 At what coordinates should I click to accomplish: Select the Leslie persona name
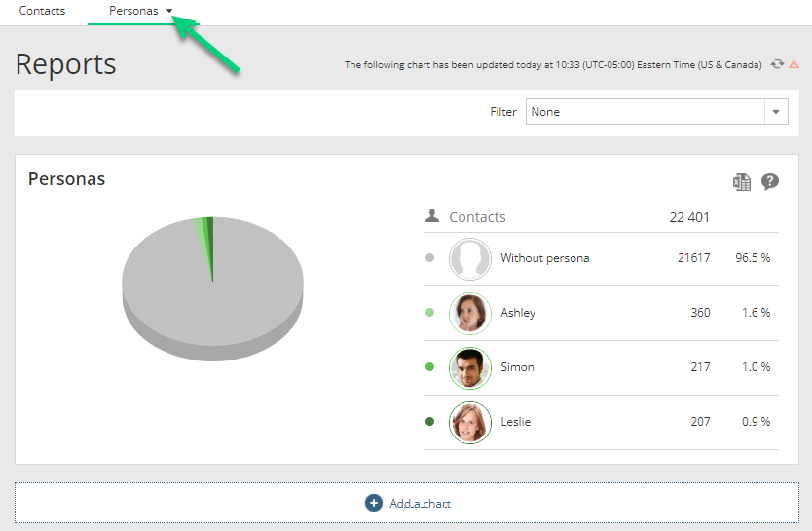coord(515,421)
